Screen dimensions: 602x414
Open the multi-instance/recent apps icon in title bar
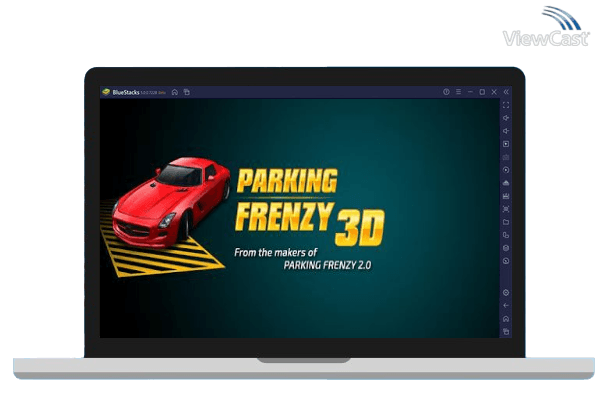(x=187, y=92)
